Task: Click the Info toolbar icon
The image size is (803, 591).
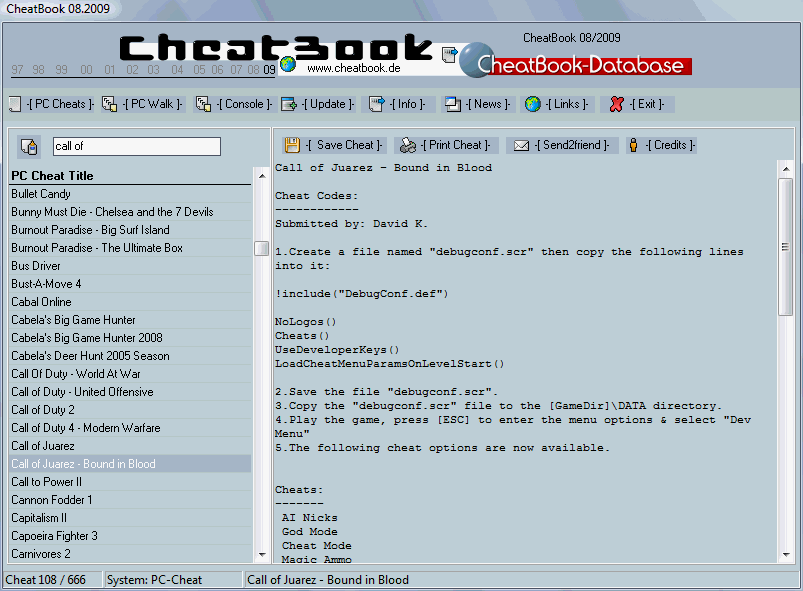Action: pyautogui.click(x=376, y=104)
